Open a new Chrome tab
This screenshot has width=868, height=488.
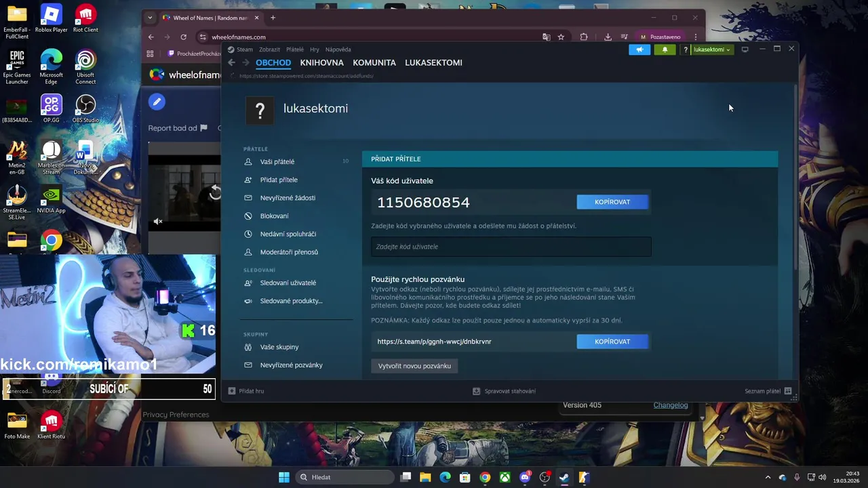[x=273, y=18]
